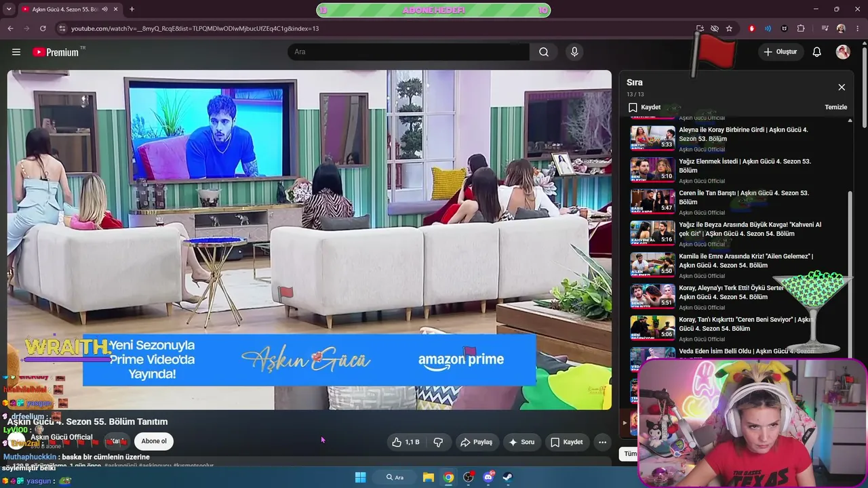Reload the current page
This screenshot has width=868, height=488.
pyautogui.click(x=43, y=28)
